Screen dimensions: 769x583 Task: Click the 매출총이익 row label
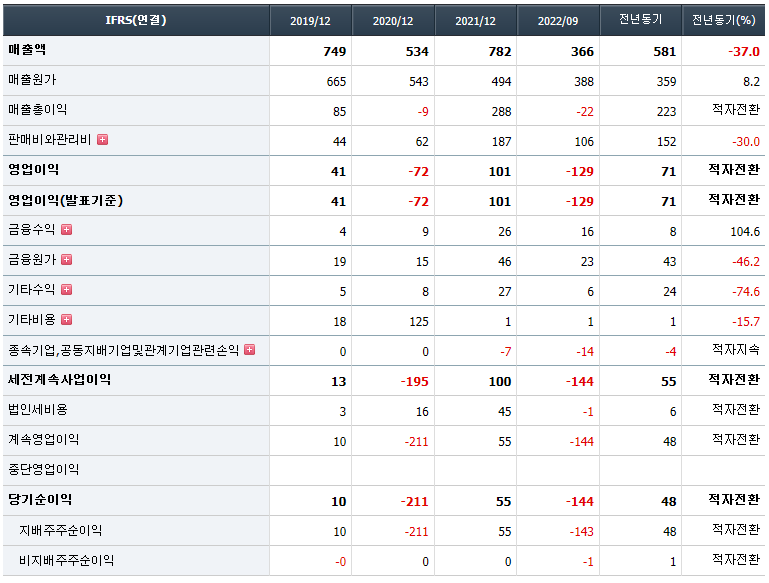pos(38,109)
